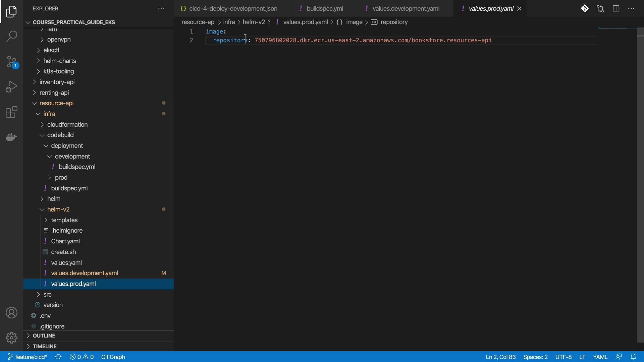Click the Accounts icon

click(11, 313)
